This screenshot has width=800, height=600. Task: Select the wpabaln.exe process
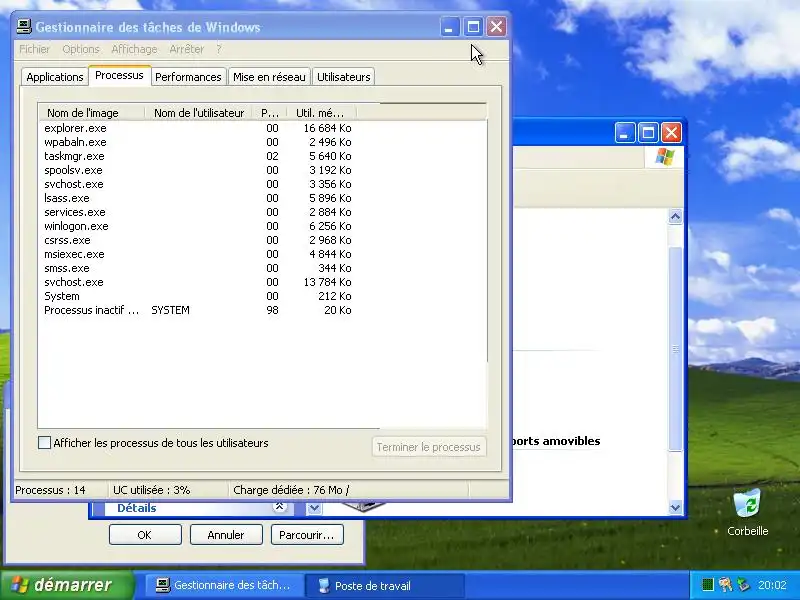[x=198, y=142]
